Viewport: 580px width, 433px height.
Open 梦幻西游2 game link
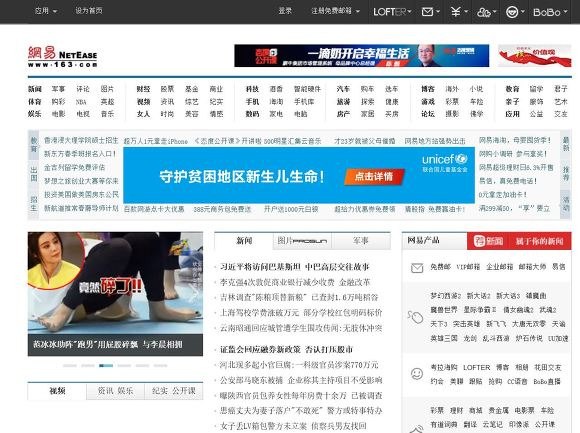(446, 296)
